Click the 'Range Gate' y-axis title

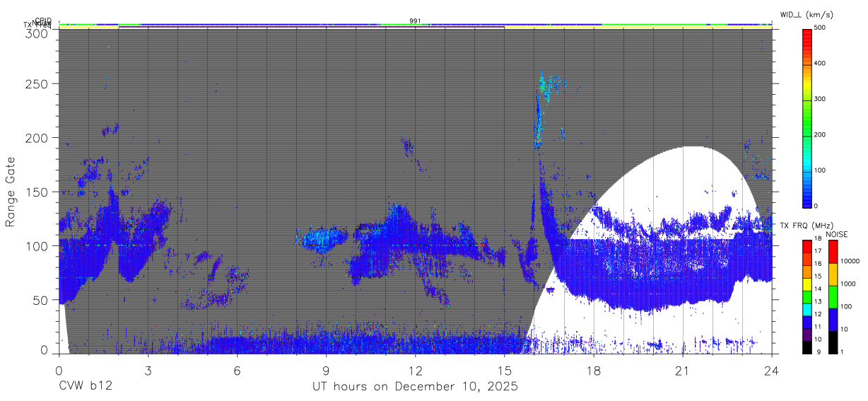(11, 192)
